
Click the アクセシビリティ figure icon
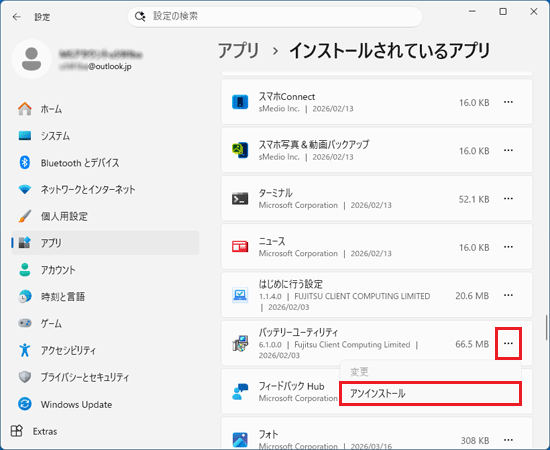click(25, 350)
